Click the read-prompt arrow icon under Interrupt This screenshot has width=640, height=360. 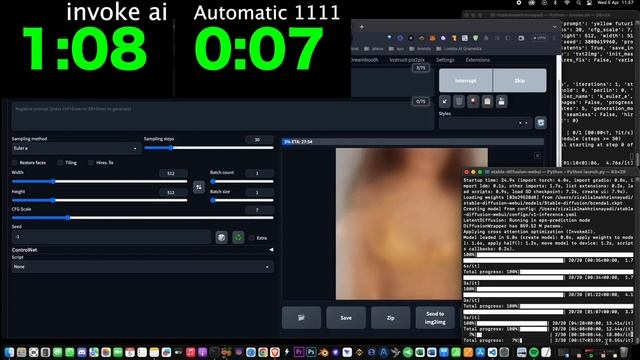[445, 101]
